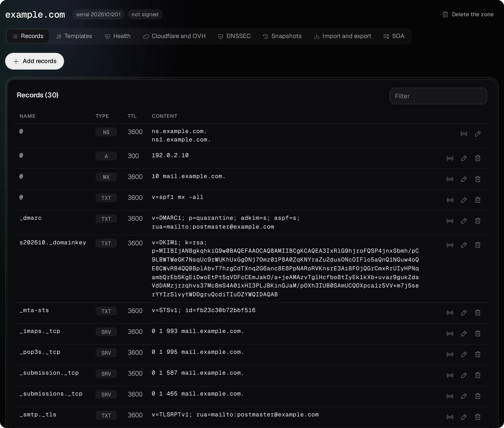Edit the _smtp._tls TXT record
504x428 pixels.
click(464, 417)
